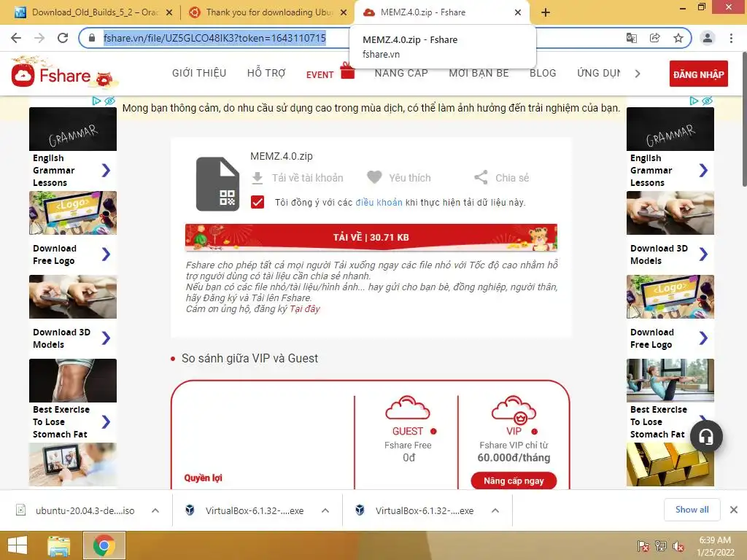Open left Best Exercise stomach fat ad image
Viewport: 747px width, 560px height.
tap(73, 381)
